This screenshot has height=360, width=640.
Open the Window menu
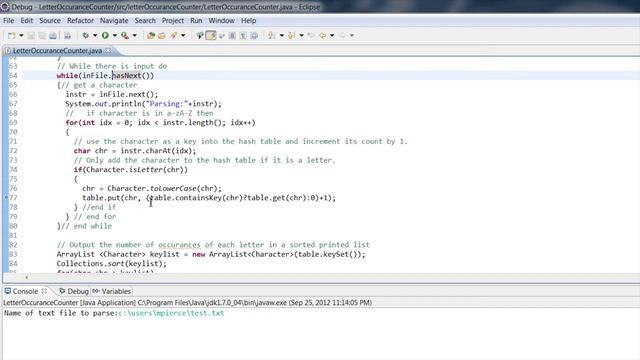click(x=221, y=20)
